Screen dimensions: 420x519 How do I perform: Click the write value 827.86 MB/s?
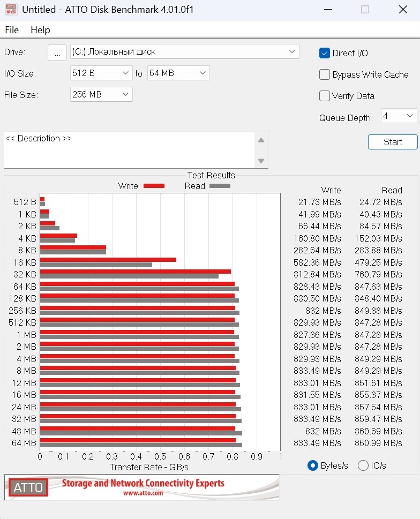tap(317, 335)
